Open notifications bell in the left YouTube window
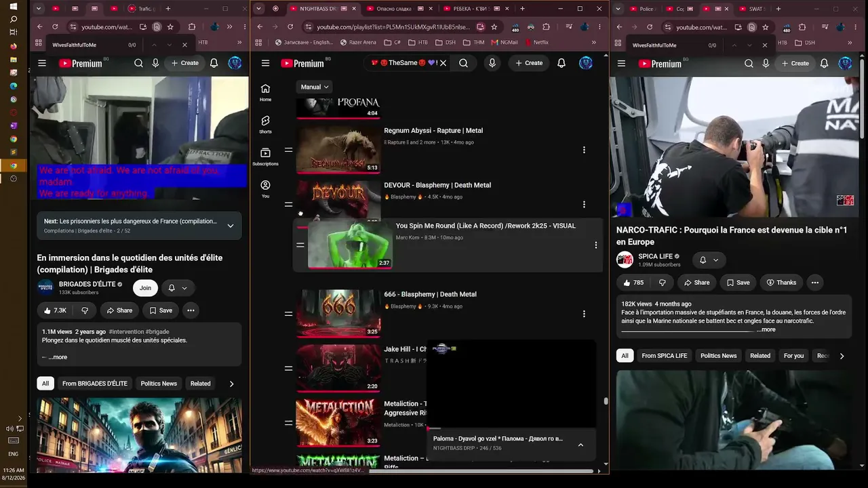The height and width of the screenshot is (488, 868). pos(214,63)
